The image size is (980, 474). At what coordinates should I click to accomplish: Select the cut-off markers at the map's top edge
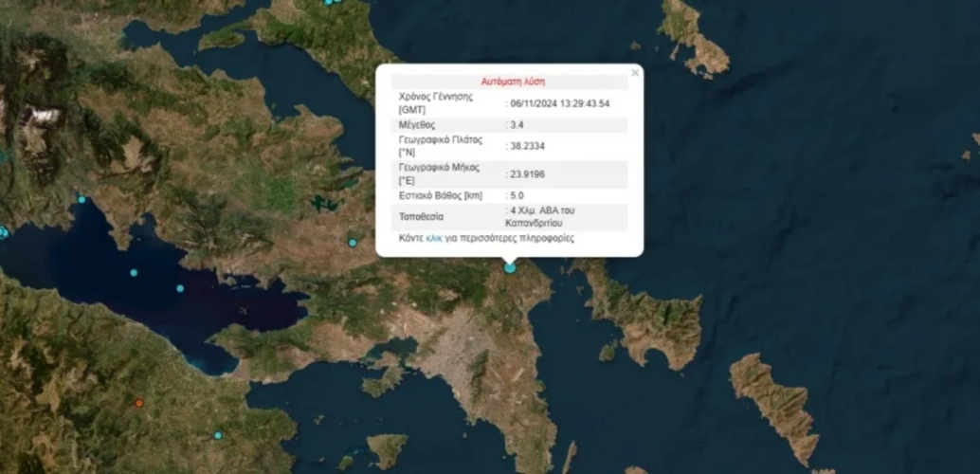click(x=333, y=2)
